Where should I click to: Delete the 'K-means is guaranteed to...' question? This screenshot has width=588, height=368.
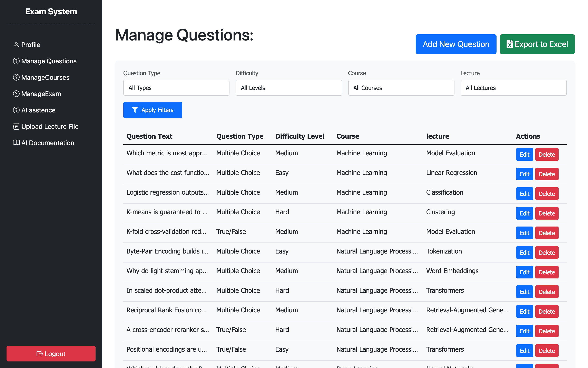point(547,213)
